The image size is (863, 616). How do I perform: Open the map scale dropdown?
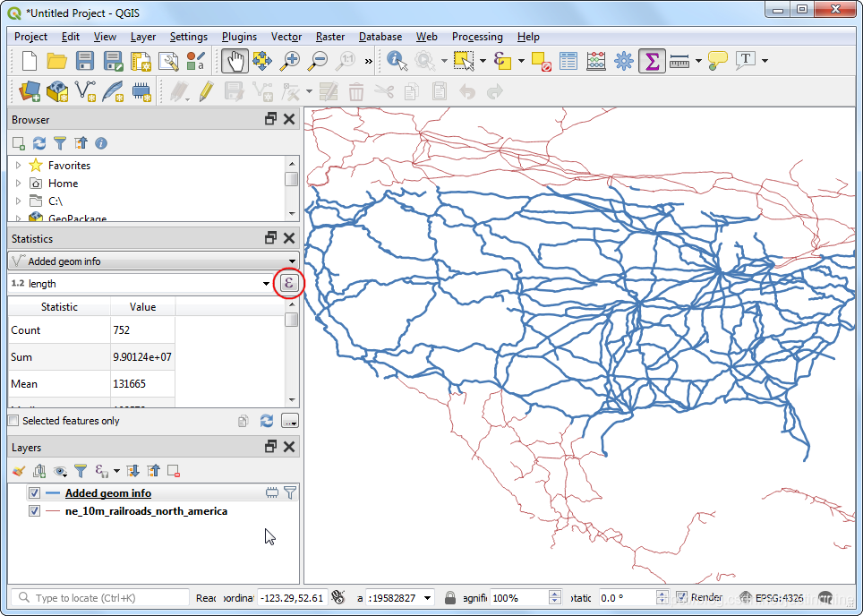click(428, 598)
